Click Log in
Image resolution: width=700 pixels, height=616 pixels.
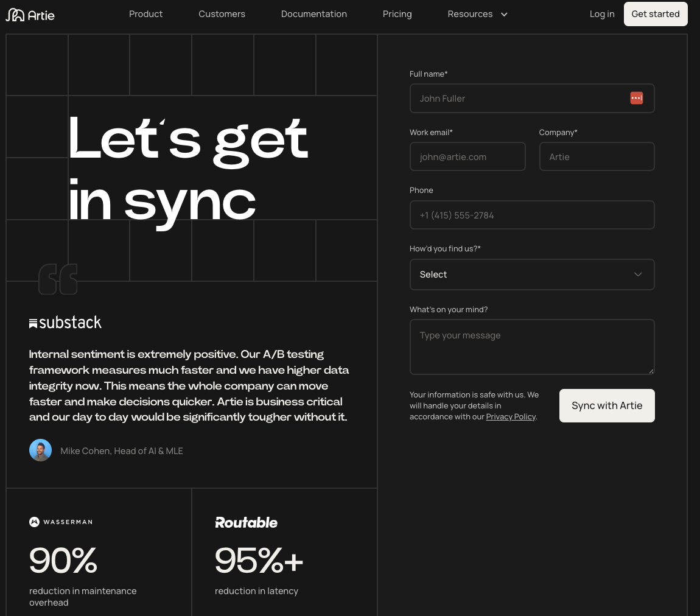tap(602, 14)
